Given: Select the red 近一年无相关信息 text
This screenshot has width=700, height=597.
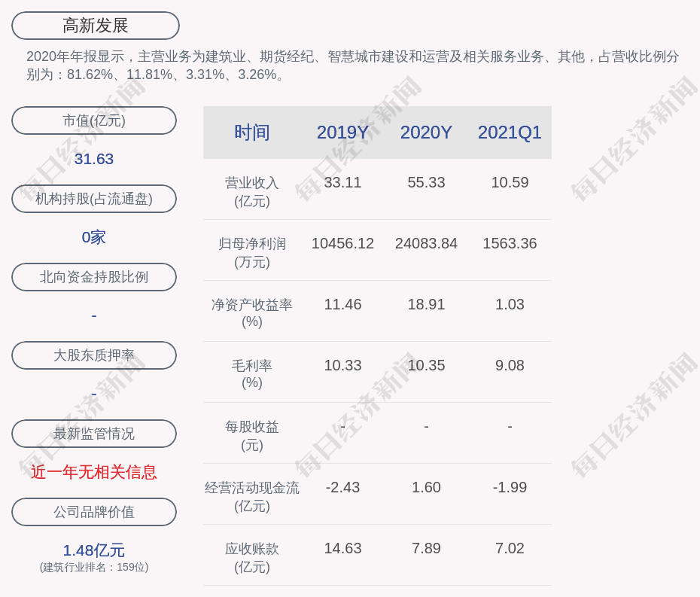Looking at the screenshot, I should click(94, 472).
